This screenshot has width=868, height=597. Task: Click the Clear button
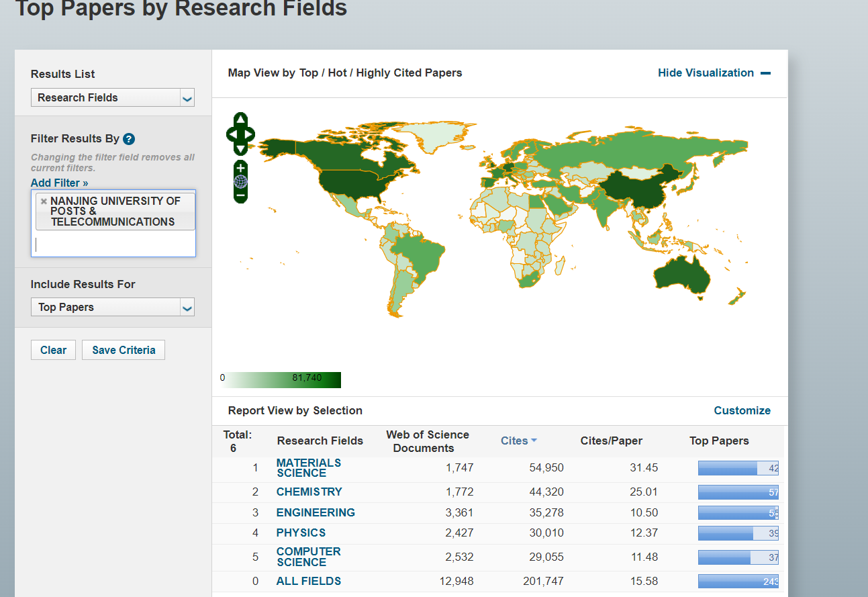click(x=53, y=350)
